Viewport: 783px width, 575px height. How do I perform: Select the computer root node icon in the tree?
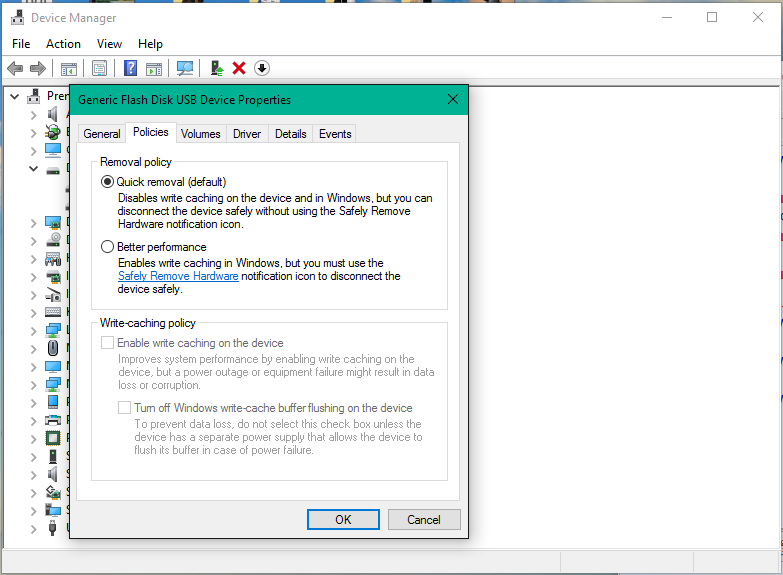(x=34, y=96)
